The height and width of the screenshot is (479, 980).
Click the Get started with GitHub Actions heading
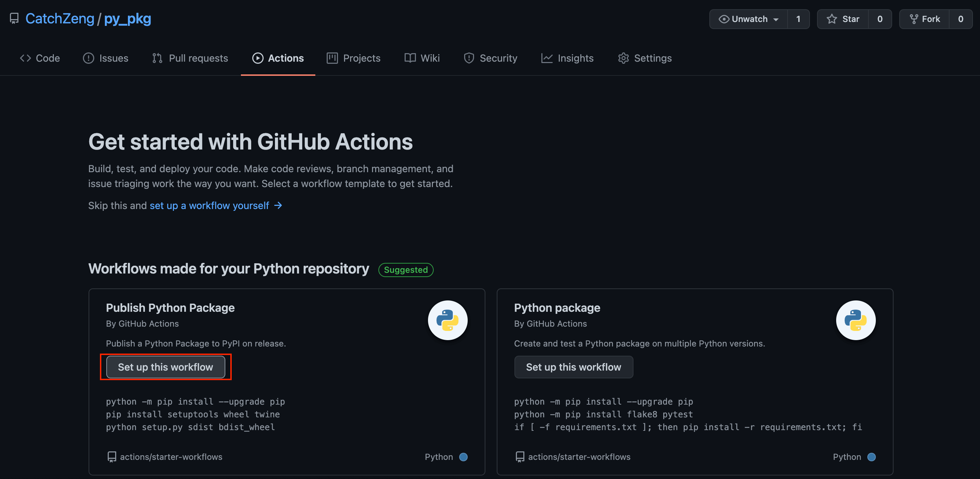250,142
